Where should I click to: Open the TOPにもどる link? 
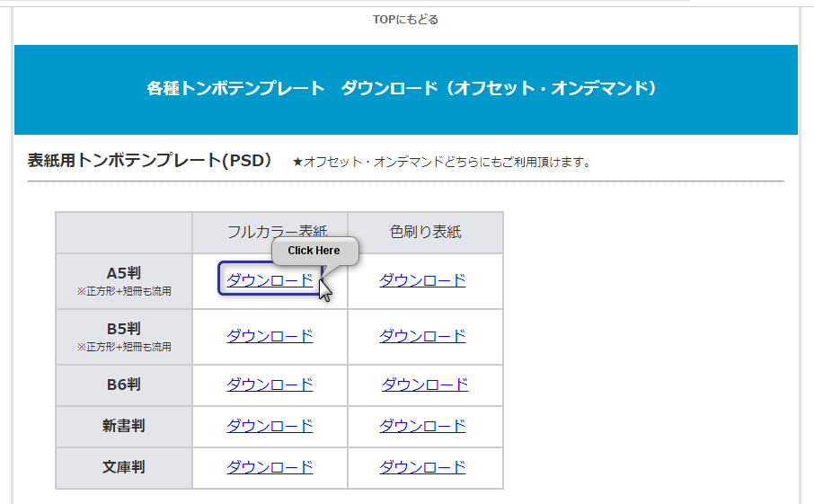pyautogui.click(x=405, y=20)
